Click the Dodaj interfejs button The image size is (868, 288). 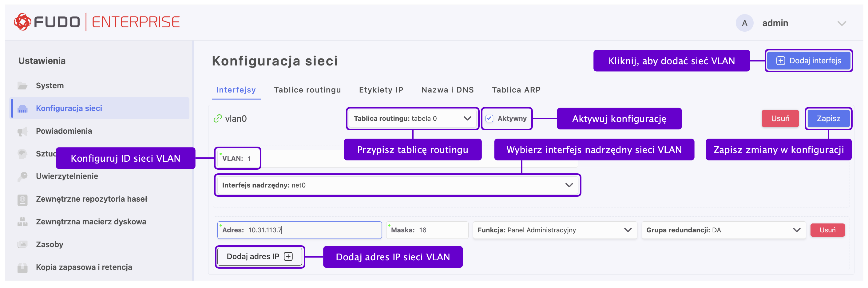click(809, 61)
